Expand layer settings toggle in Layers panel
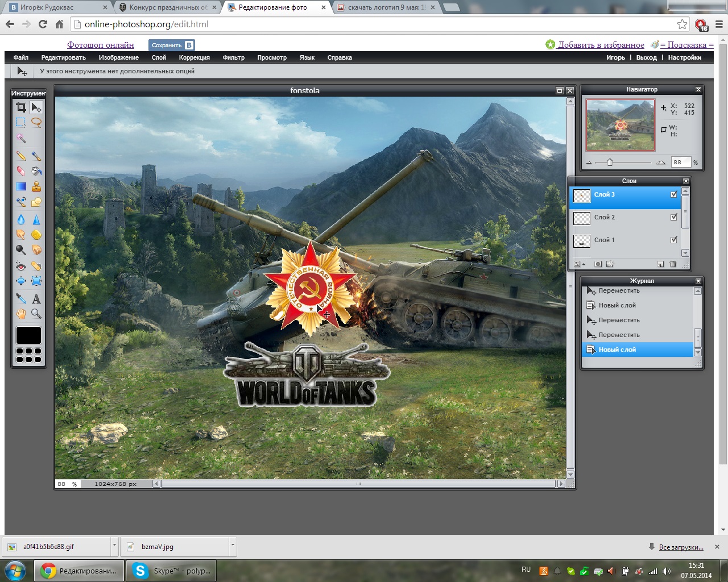The image size is (728, 582). 579,264
